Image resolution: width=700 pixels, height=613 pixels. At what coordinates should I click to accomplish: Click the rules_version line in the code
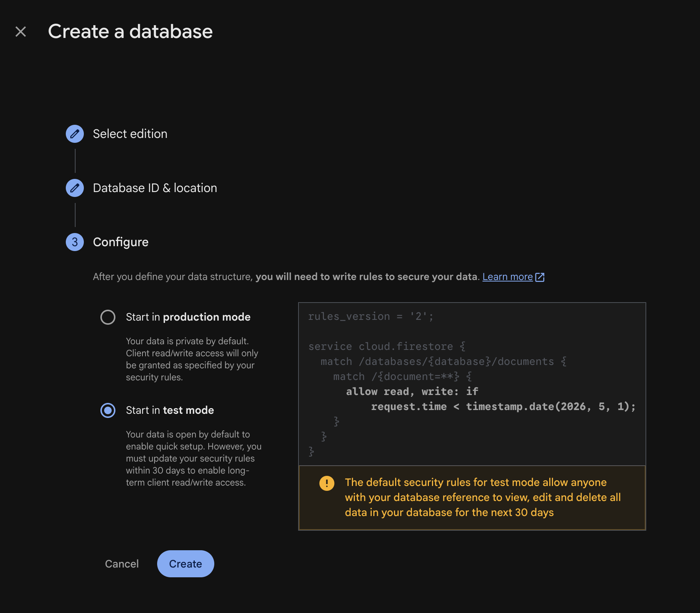pyautogui.click(x=370, y=316)
